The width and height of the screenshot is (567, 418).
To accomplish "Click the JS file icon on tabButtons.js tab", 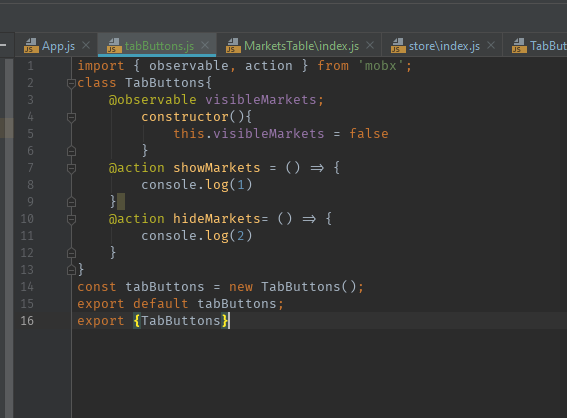I will 114,46.
